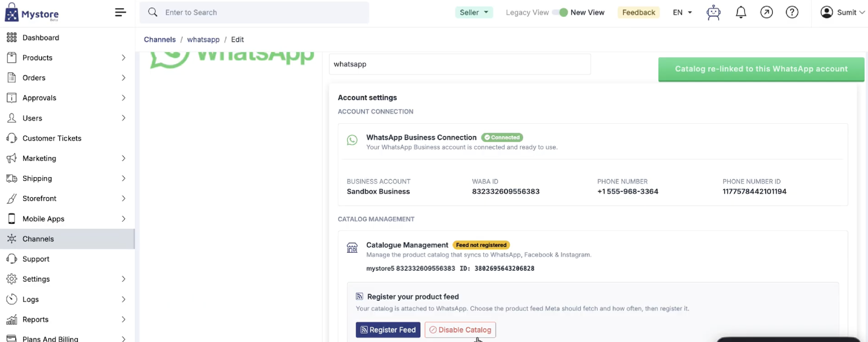Expand the Approvals submenu chevron
Image resolution: width=868 pixels, height=342 pixels.
click(123, 98)
